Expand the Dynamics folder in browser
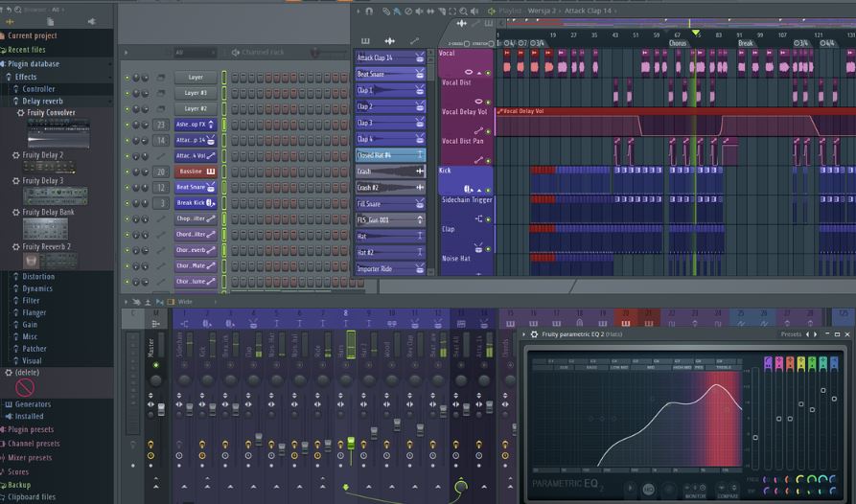Screen dimensions: 856x504 36,288
